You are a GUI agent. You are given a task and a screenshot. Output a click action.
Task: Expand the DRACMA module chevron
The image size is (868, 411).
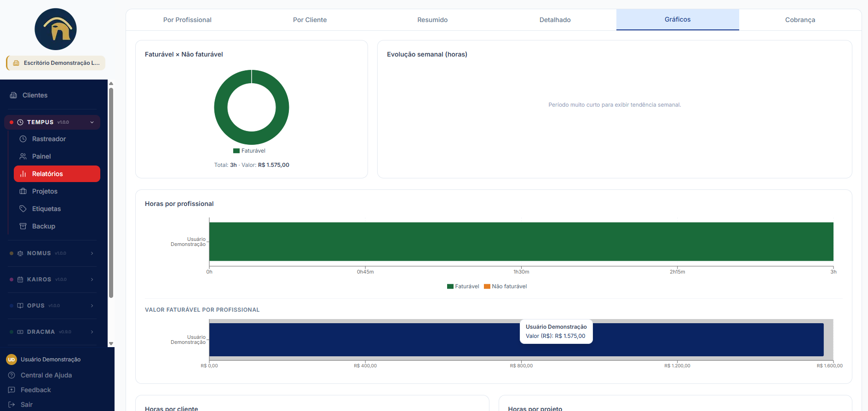tap(92, 332)
